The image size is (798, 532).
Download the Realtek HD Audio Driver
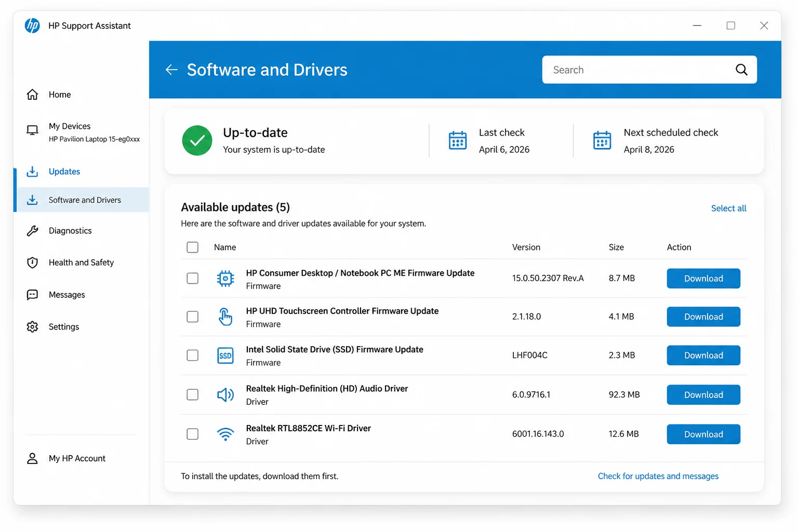(x=703, y=395)
